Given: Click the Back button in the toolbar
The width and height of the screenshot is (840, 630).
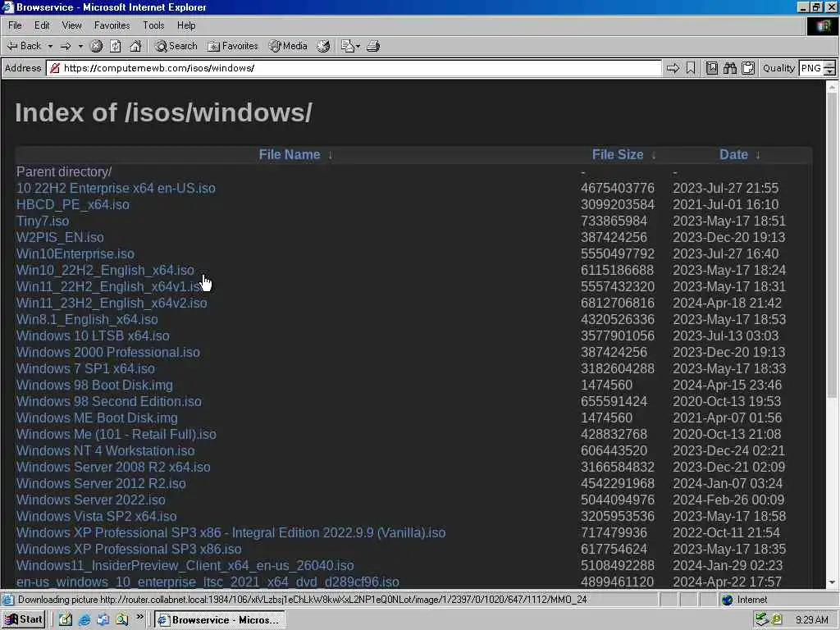Looking at the screenshot, I should coord(24,46).
